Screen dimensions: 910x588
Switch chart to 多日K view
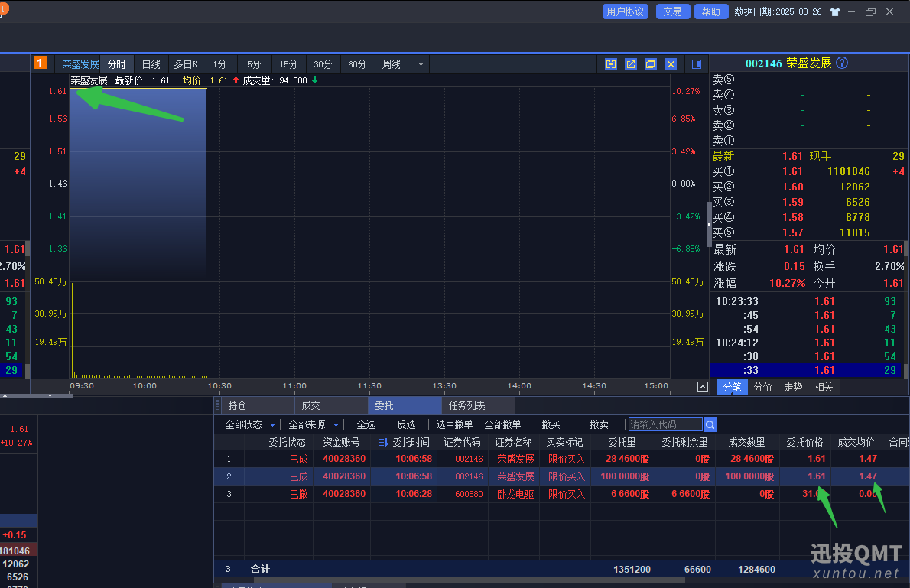186,64
